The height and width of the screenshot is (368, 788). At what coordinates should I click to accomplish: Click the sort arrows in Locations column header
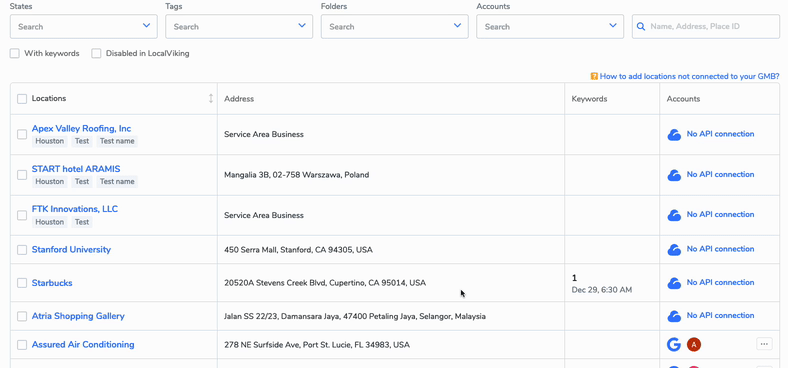click(x=211, y=99)
